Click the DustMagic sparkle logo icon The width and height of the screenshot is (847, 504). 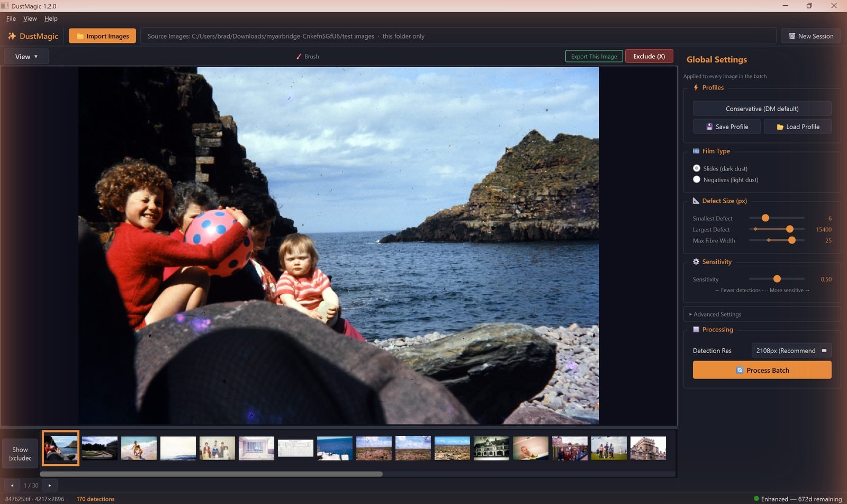pos(12,36)
